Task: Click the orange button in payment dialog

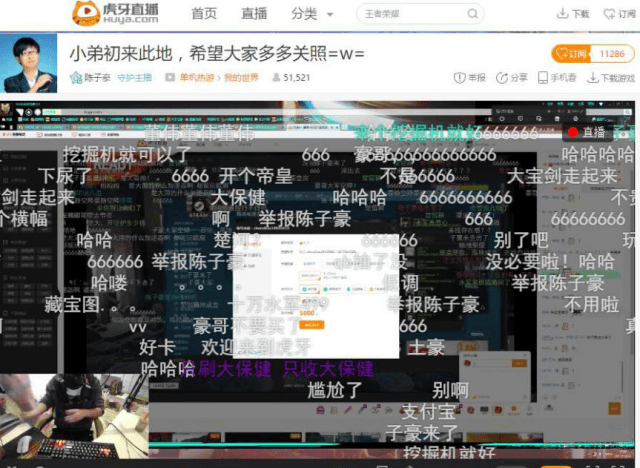Action: pyautogui.click(x=311, y=325)
